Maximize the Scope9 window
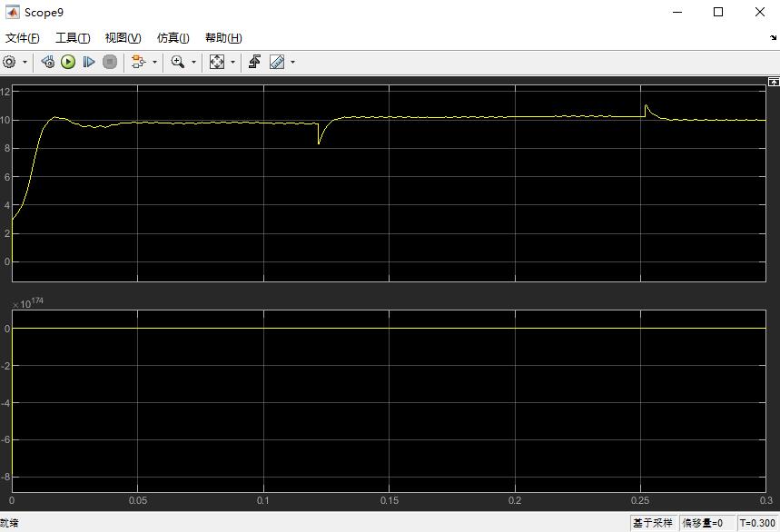 point(718,12)
